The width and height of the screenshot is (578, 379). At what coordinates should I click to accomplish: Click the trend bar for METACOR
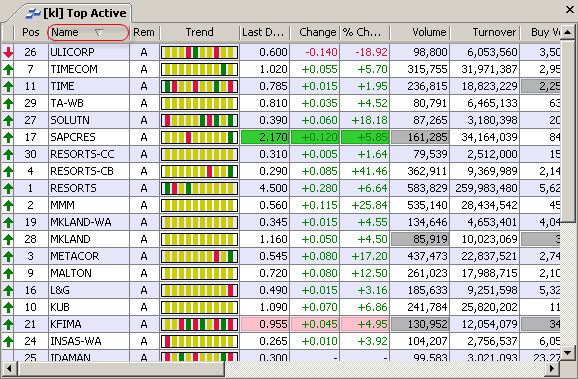tap(199, 256)
